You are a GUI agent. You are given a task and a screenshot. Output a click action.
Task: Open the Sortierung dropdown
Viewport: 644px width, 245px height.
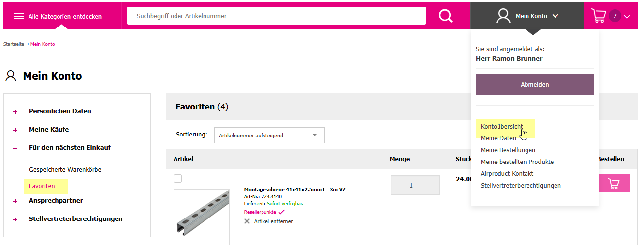269,136
